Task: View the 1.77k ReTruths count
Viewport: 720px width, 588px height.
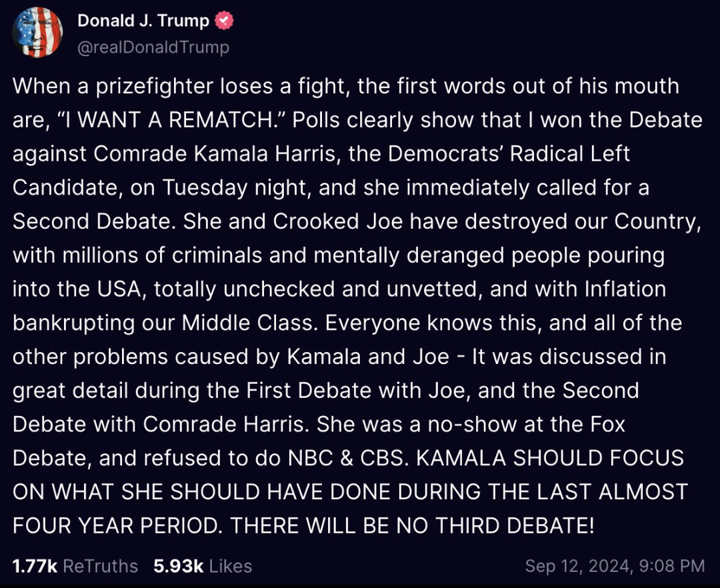Action: (x=35, y=566)
